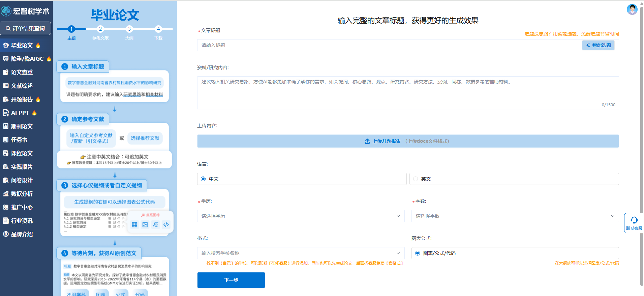
Task: Open 降重/降AIGC in the sidebar
Action: click(27, 59)
